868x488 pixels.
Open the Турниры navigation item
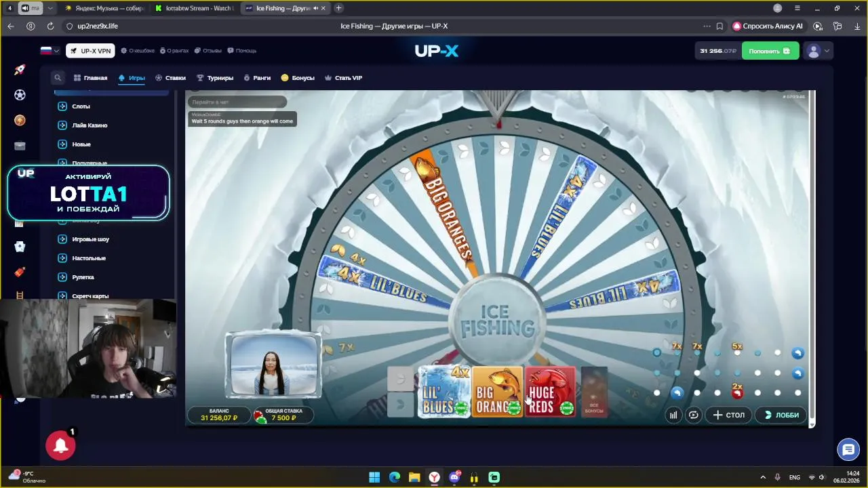[215, 78]
